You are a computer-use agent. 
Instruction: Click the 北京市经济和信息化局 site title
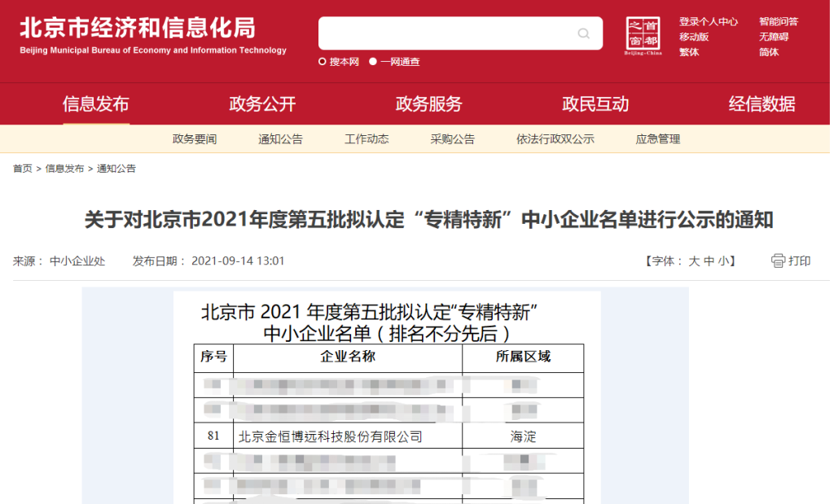[x=137, y=28]
